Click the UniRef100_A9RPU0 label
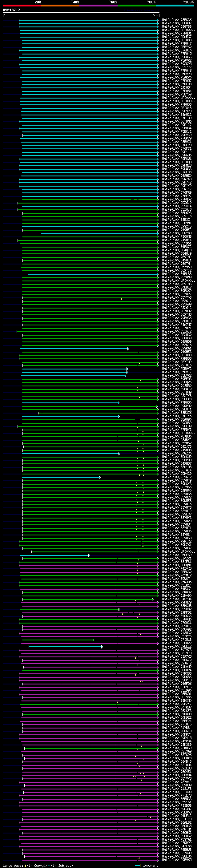Screen dimensions: 197x868 (x=176, y=406)
